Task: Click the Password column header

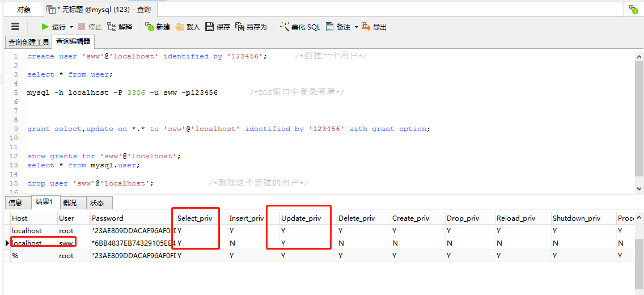Action: coord(133,218)
